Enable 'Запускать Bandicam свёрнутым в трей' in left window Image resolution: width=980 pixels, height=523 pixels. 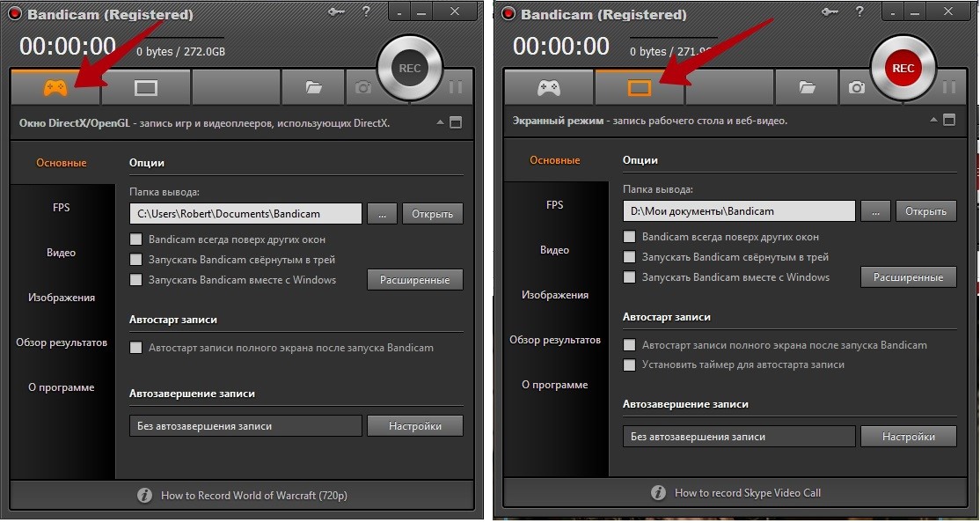point(135,260)
